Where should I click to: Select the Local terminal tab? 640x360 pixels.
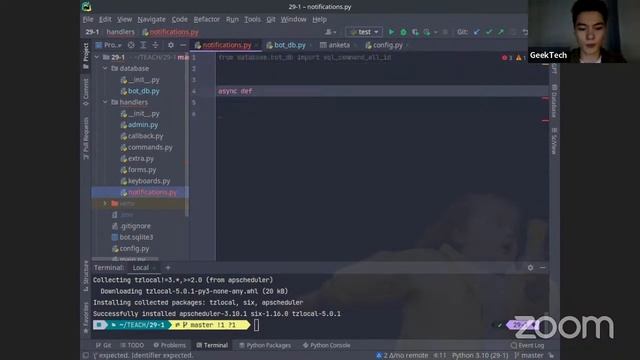[141, 268]
